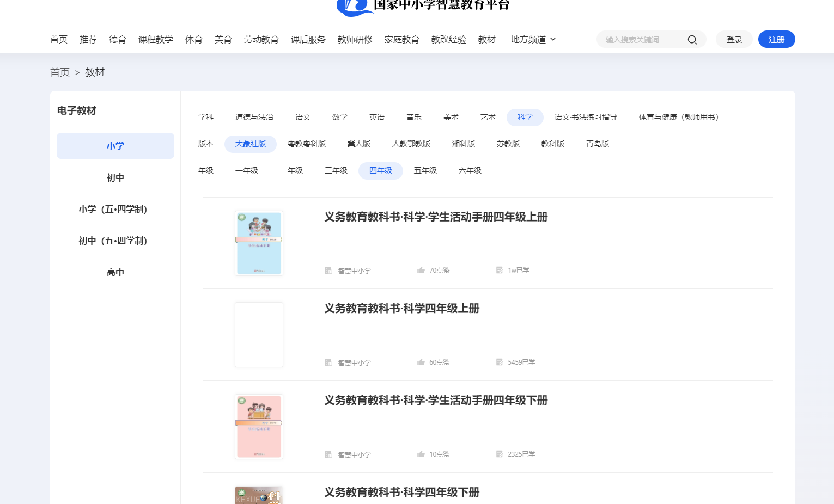834x504 pixels.
Task: Click the study icon next to 2325已学
Action: tap(499, 453)
